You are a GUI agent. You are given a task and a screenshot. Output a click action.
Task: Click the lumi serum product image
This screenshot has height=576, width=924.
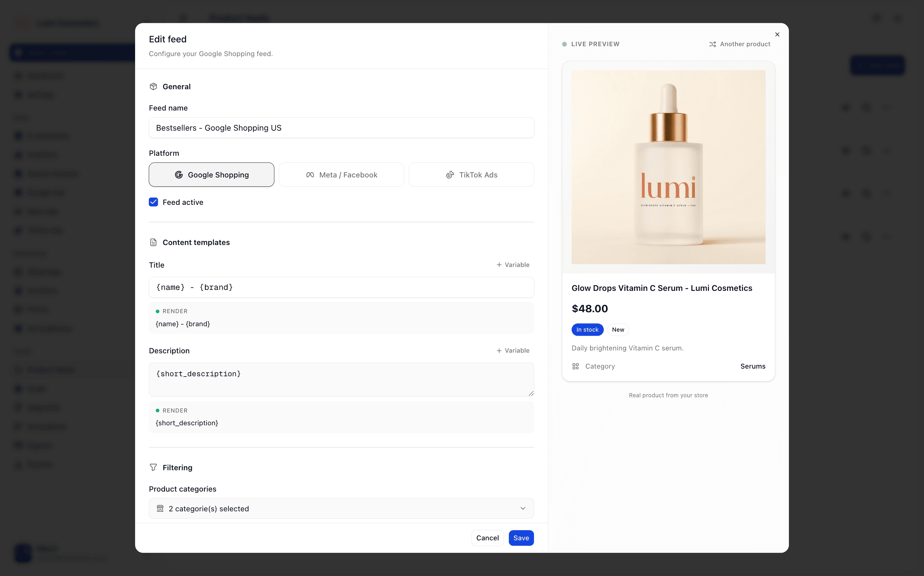[668, 167]
